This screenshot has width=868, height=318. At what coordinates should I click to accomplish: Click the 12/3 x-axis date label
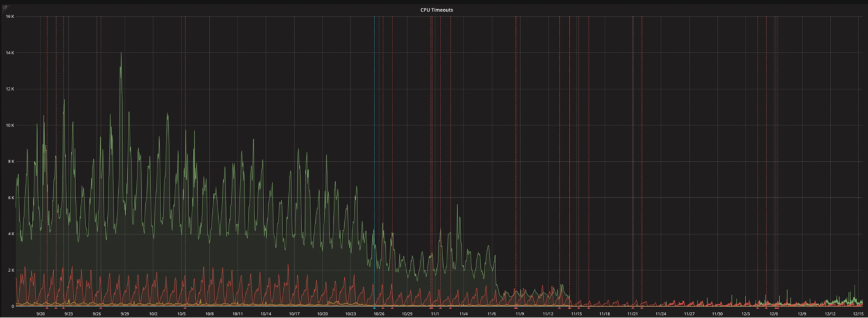[746, 314]
